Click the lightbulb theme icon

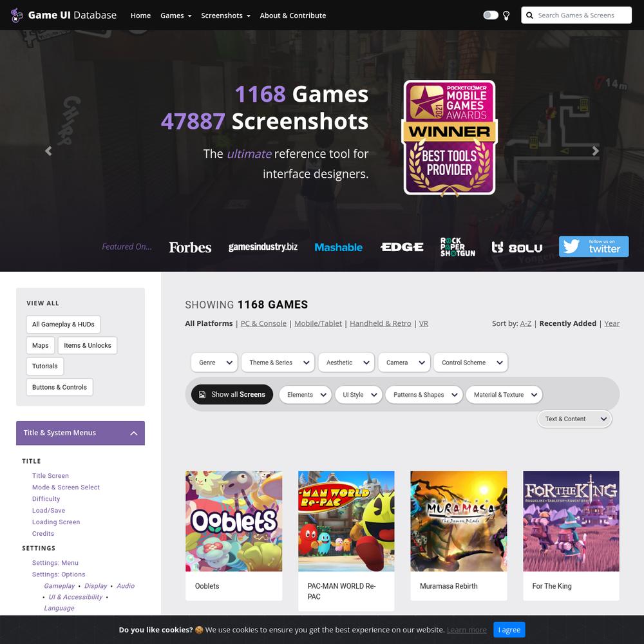pyautogui.click(x=506, y=15)
